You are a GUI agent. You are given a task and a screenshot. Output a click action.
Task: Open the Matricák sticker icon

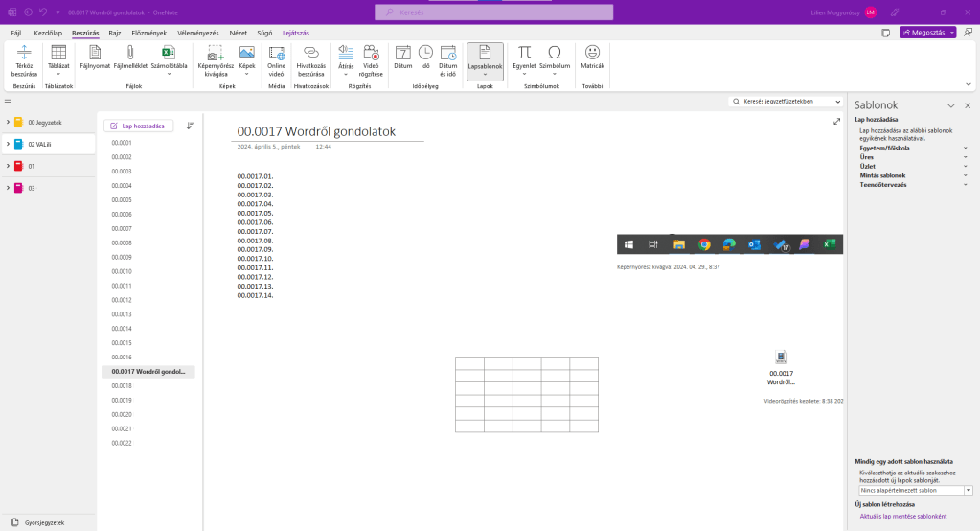(x=593, y=54)
